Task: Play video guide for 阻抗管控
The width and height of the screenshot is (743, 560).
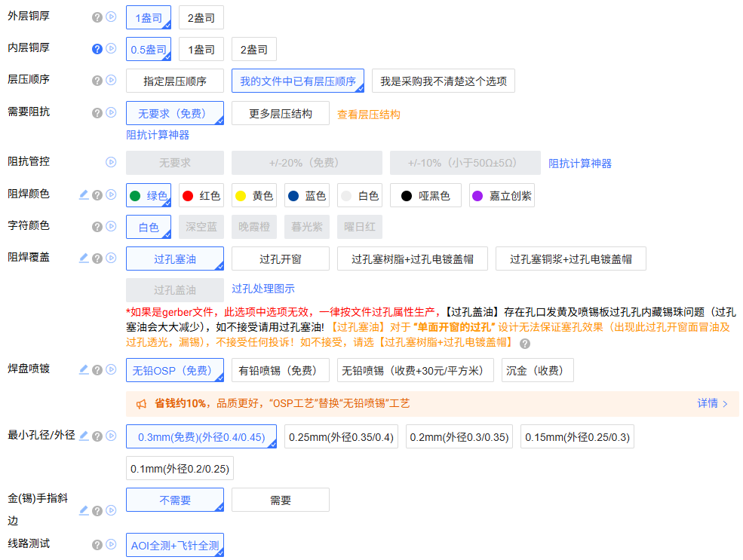Action: pyautogui.click(x=111, y=162)
